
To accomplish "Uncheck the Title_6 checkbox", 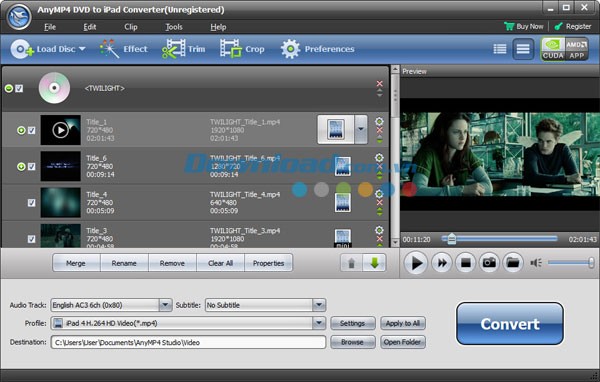I will [31, 167].
